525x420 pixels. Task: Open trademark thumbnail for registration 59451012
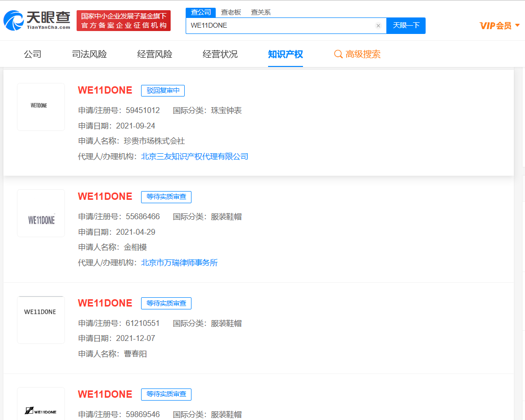point(41,107)
